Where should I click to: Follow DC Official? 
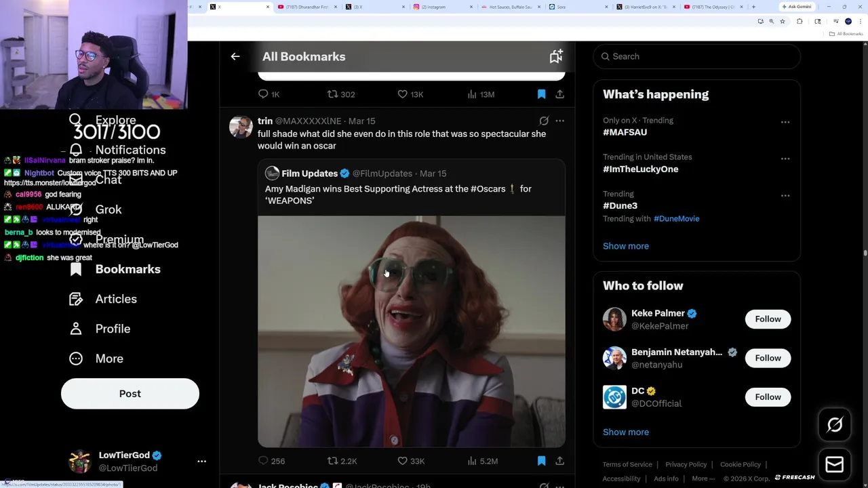tap(768, 397)
